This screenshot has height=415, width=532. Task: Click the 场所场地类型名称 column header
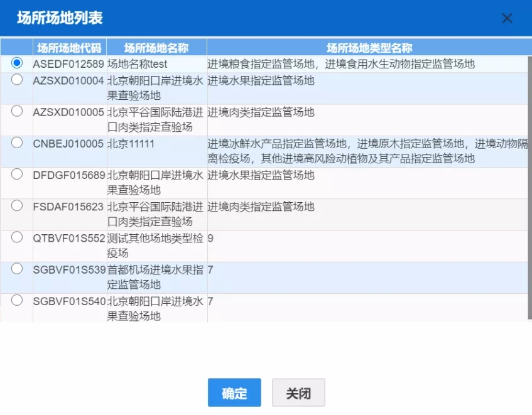point(369,48)
